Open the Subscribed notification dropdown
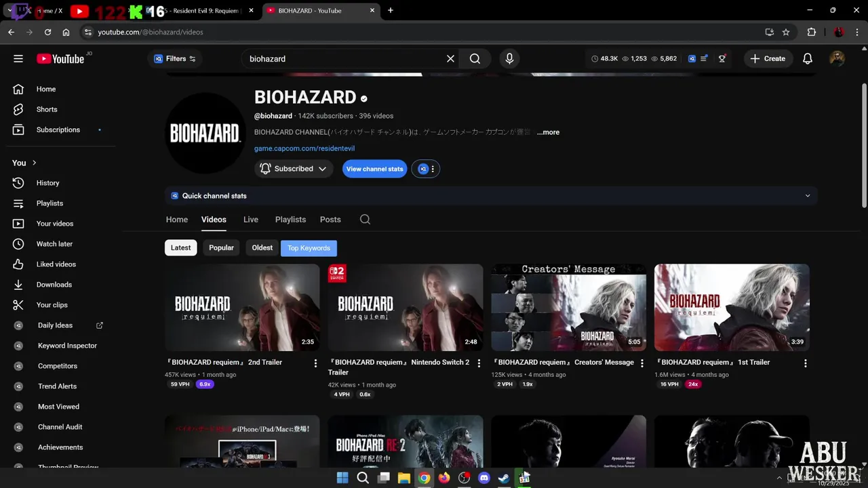Screen dimensions: 868x488 click(x=294, y=169)
